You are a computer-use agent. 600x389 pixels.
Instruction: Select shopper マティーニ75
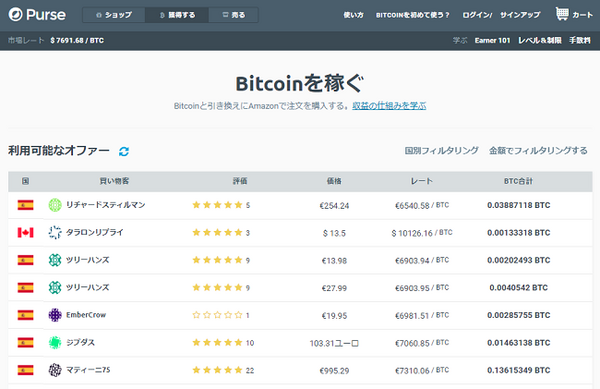88,370
